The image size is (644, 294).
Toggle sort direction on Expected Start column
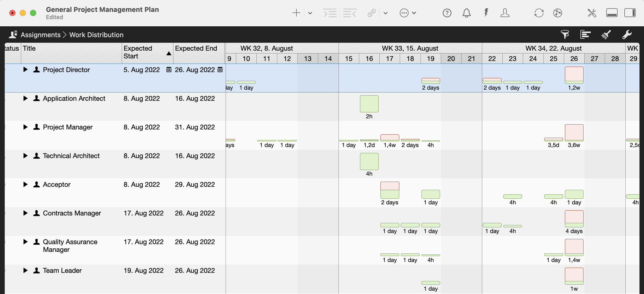(168, 54)
